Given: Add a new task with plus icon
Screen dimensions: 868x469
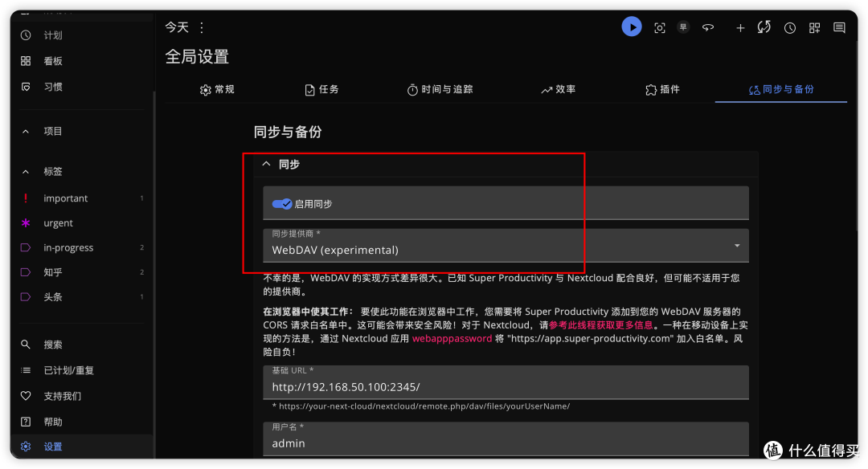Looking at the screenshot, I should pyautogui.click(x=740, y=27).
